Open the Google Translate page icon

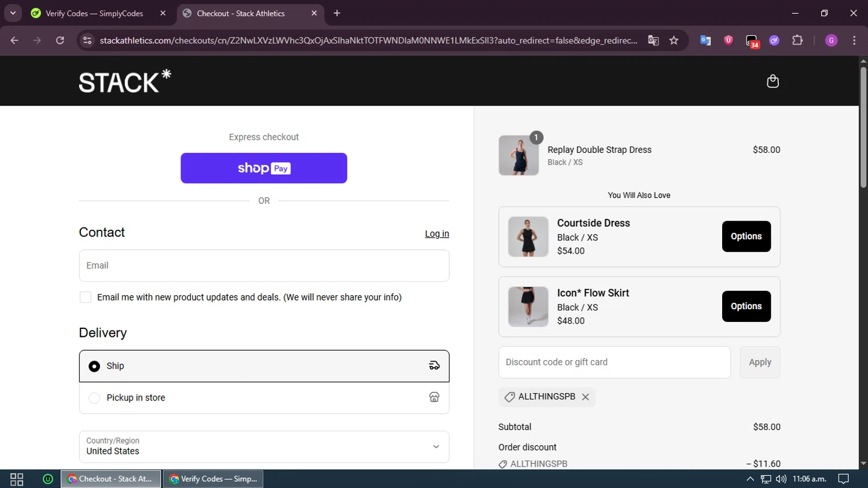pos(653,41)
